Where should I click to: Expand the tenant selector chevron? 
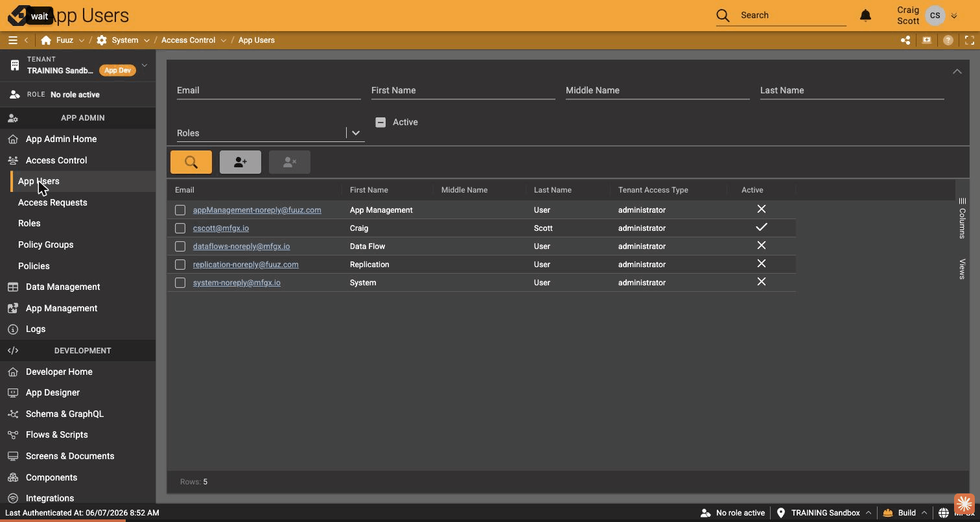(145, 65)
